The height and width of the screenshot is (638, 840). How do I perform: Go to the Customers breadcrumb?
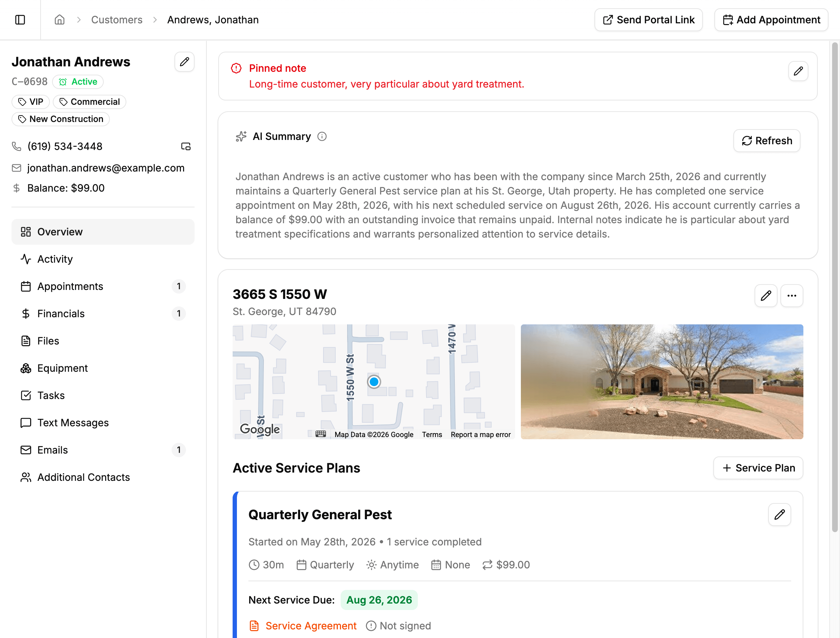(117, 20)
